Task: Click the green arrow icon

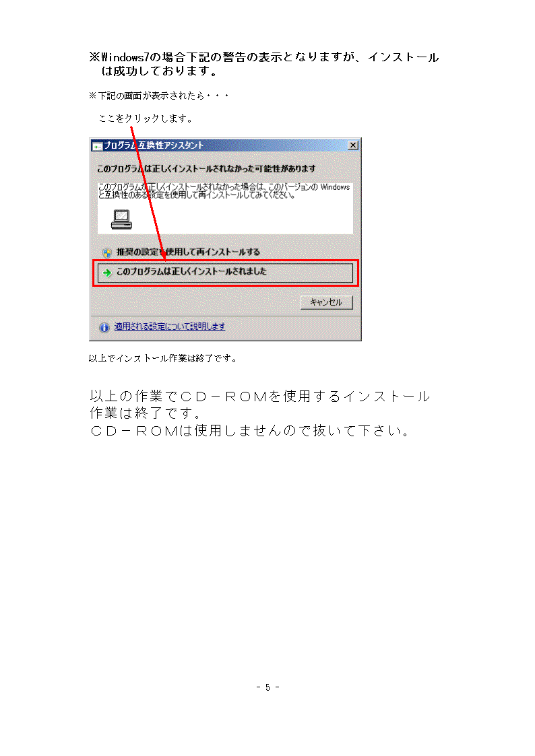Action: pyautogui.click(x=107, y=273)
